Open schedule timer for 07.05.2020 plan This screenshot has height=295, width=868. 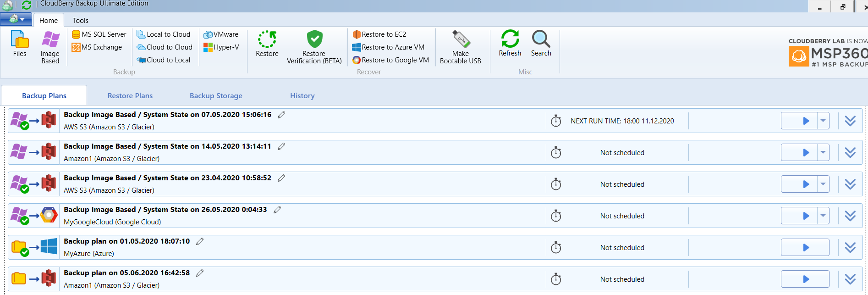pos(556,121)
